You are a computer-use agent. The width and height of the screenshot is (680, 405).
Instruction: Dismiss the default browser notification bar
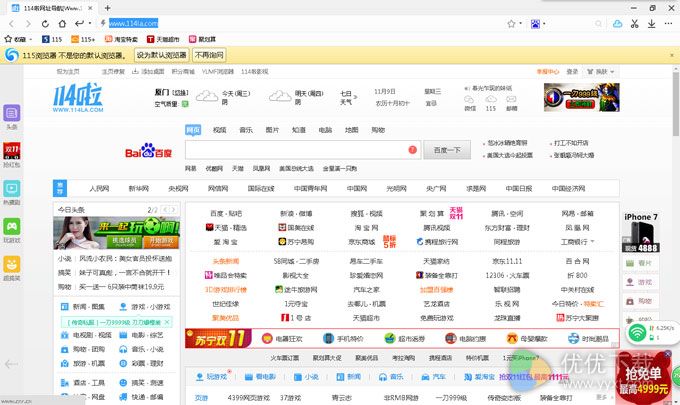672,56
